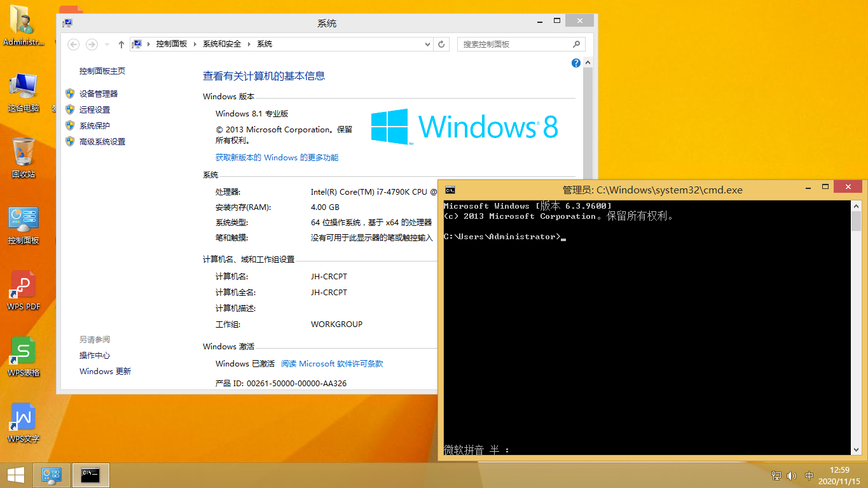
Task: Click the cmd window scrollbar down arrow
Action: [x=856, y=450]
